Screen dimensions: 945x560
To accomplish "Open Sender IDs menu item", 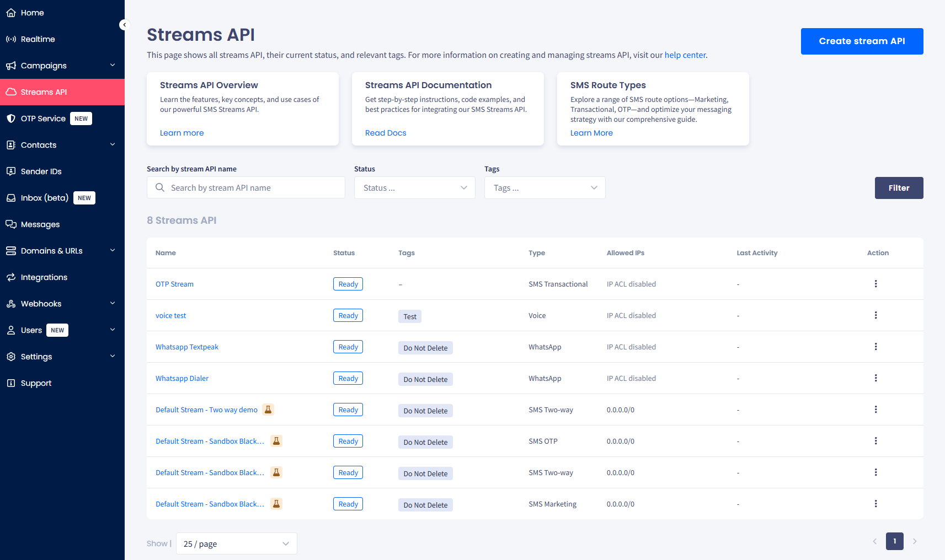I will click(x=62, y=171).
